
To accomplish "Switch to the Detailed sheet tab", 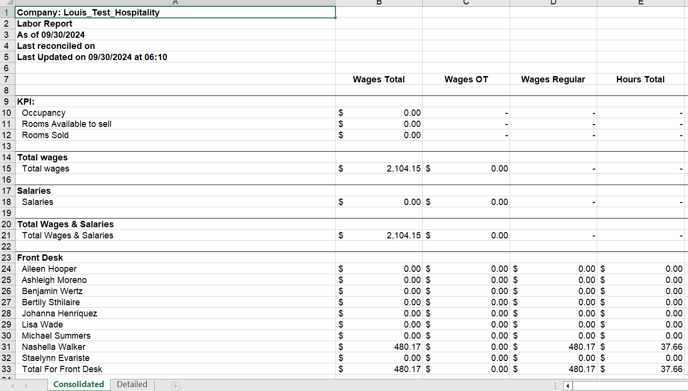I will 132,384.
